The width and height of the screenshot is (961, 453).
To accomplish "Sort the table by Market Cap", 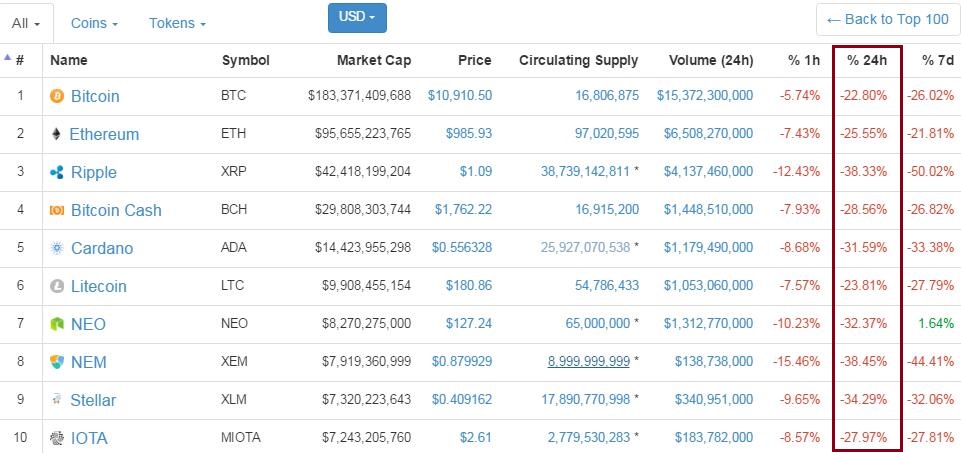I will coord(374,60).
